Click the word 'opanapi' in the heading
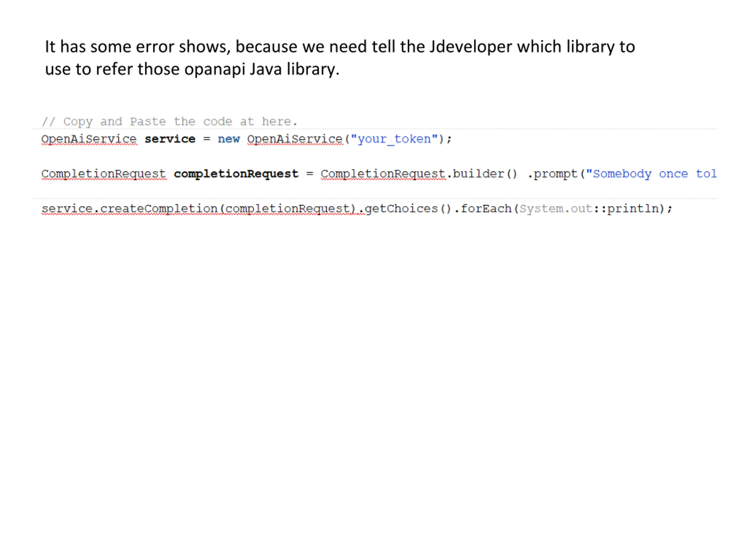Image resolution: width=747 pixels, height=560 pixels. click(x=215, y=69)
